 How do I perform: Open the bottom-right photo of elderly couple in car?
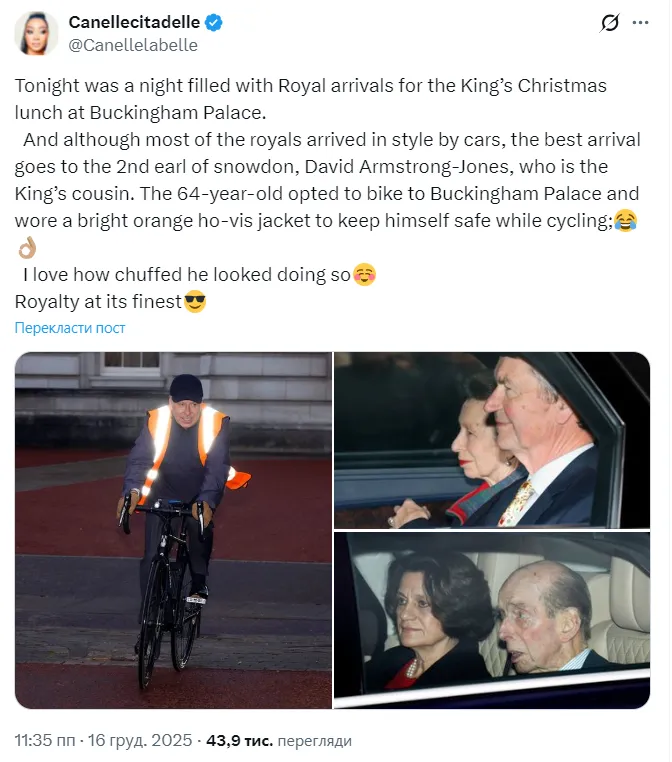pyautogui.click(x=492, y=620)
